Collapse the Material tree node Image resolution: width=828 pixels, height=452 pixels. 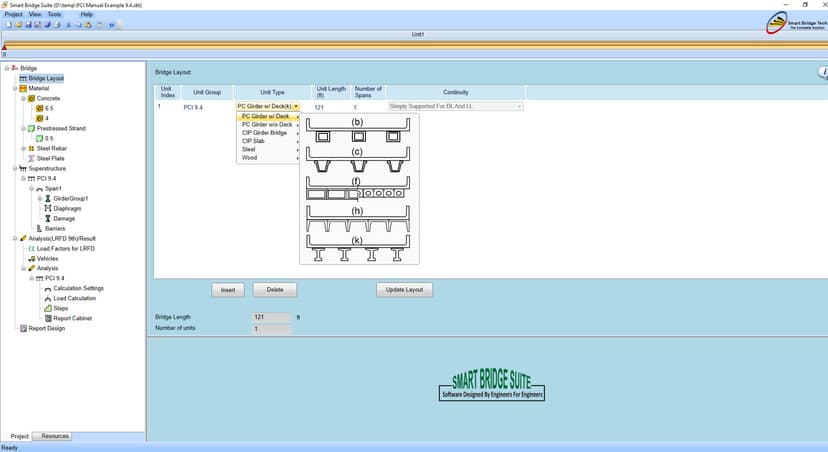(15, 88)
